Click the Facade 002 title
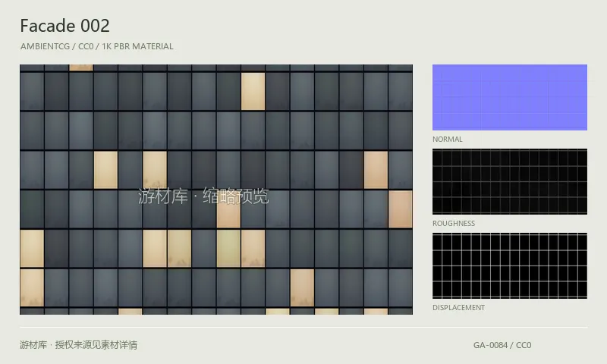This screenshot has width=607, height=364. (x=65, y=26)
